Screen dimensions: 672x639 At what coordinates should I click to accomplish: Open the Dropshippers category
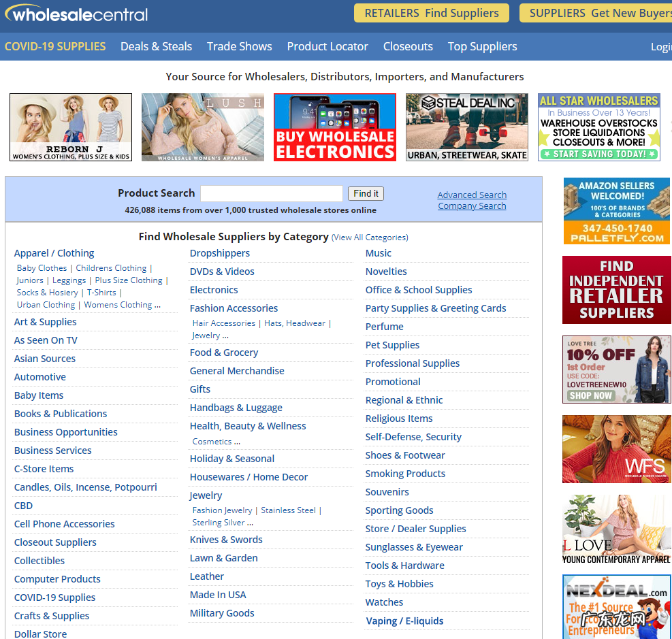tap(220, 253)
